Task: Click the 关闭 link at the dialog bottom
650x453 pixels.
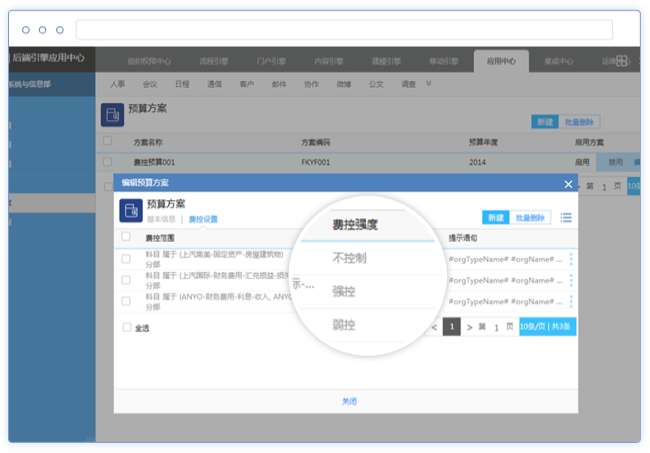Action: point(349,401)
